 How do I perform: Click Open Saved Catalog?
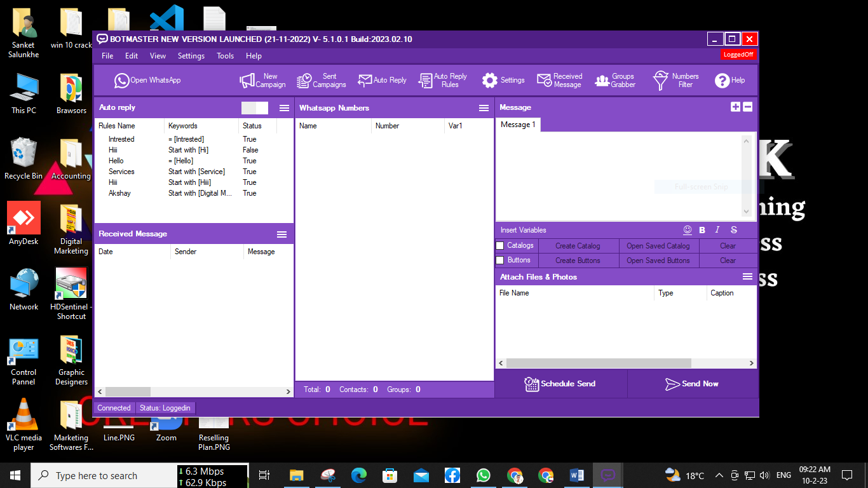(x=658, y=245)
